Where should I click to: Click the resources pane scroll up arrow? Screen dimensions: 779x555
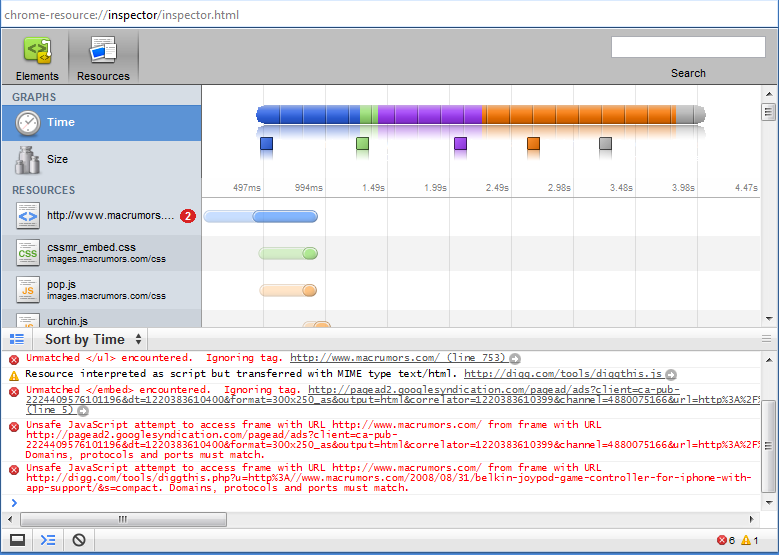pos(769,94)
